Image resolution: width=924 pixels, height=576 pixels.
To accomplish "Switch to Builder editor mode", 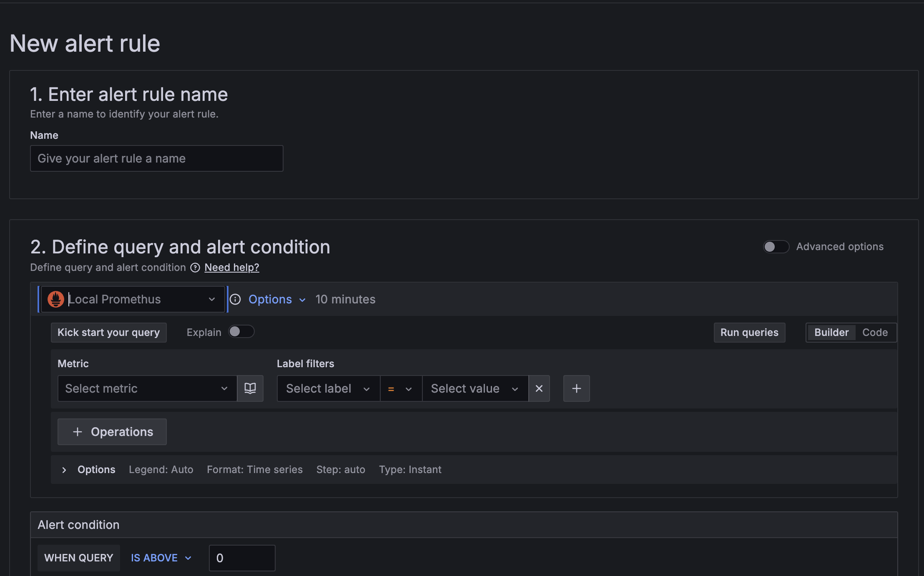I will pos(831,333).
